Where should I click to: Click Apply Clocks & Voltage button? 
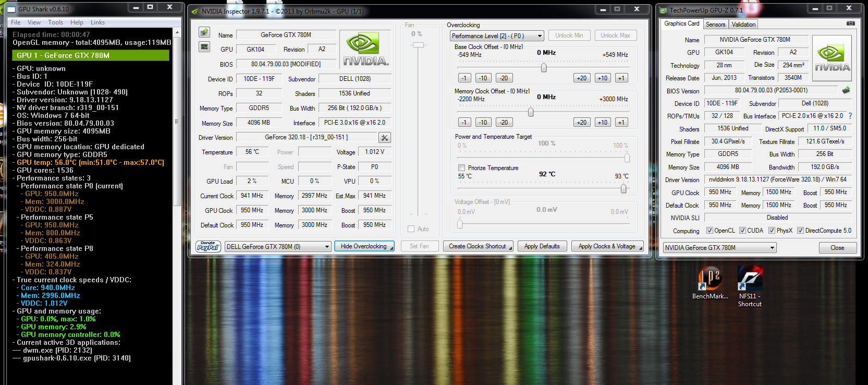(607, 246)
